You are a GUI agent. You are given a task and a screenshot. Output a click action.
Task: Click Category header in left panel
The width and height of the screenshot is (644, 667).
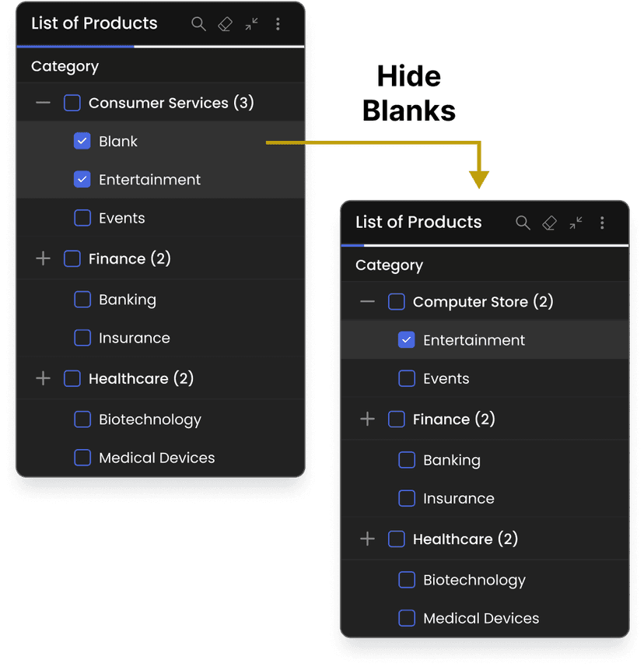(x=65, y=66)
